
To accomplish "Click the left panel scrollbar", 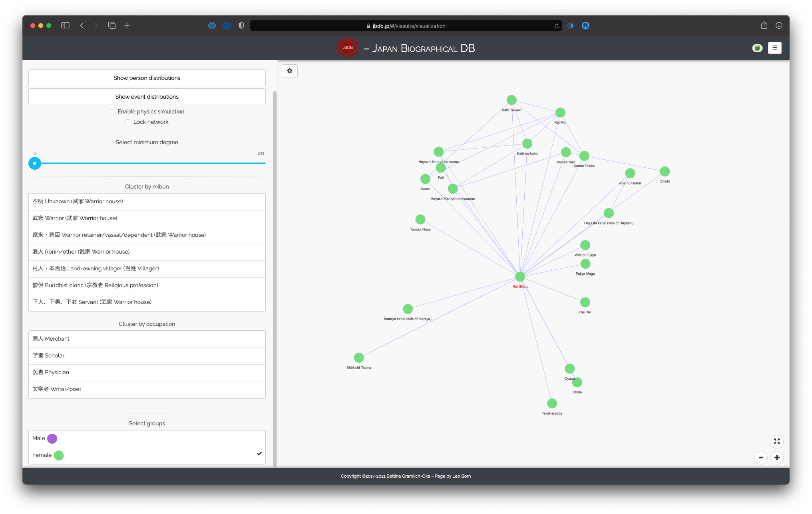I will click(275, 279).
